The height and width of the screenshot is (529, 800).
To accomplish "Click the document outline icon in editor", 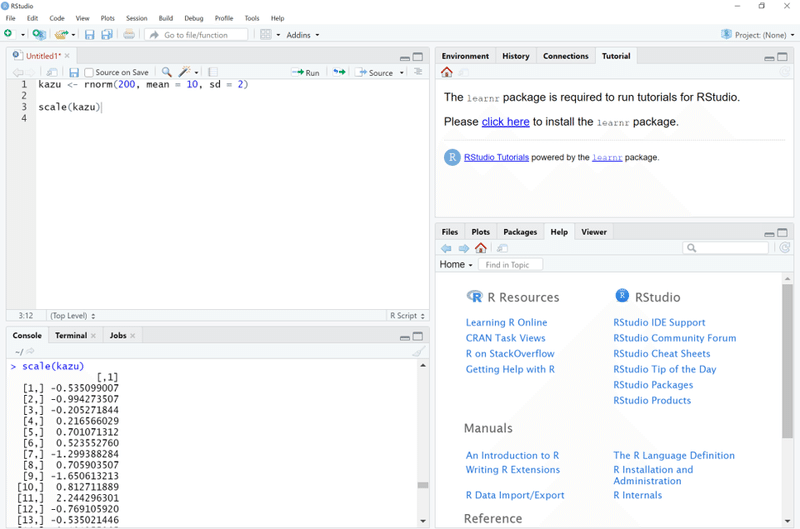I will (418, 72).
